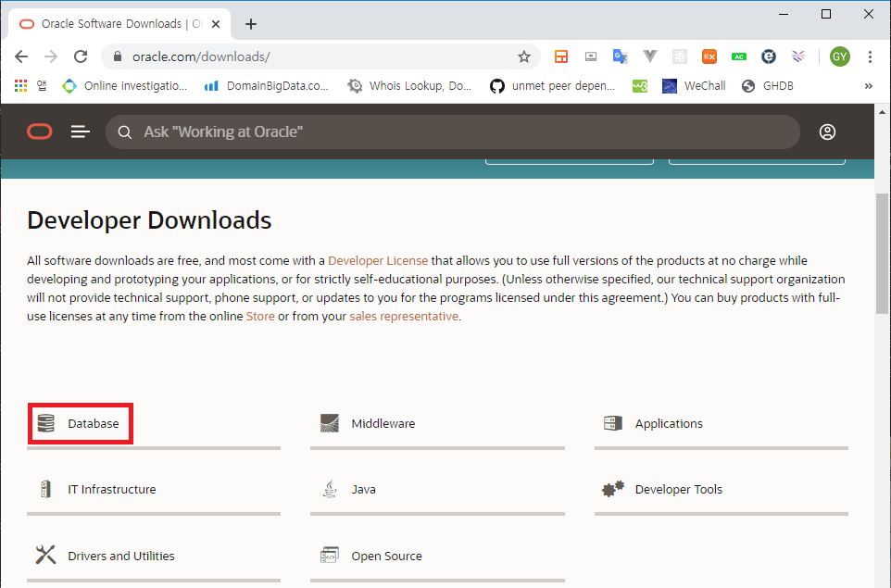
Task: Click the IT Infrastructure server icon
Action: click(x=45, y=489)
